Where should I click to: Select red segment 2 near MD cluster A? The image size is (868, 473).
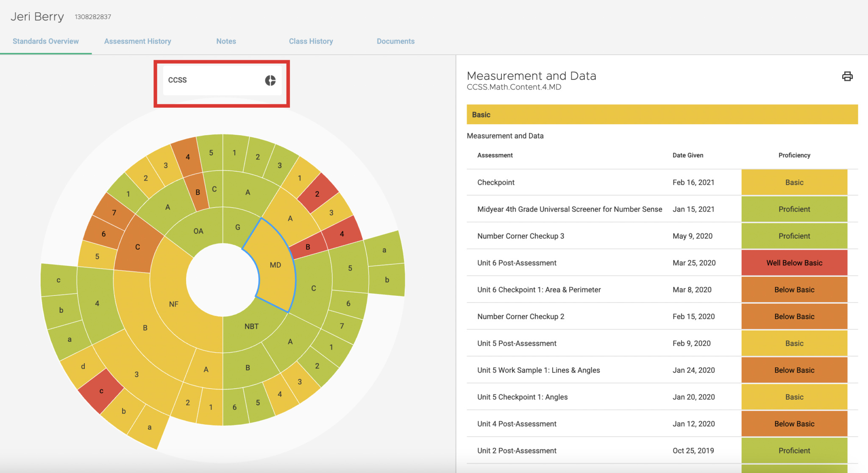[x=318, y=193]
